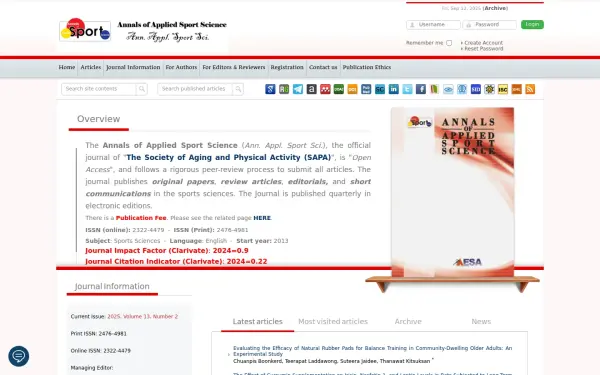Open the Telegram paper-plane icon
600x375 pixels.
pos(298,89)
